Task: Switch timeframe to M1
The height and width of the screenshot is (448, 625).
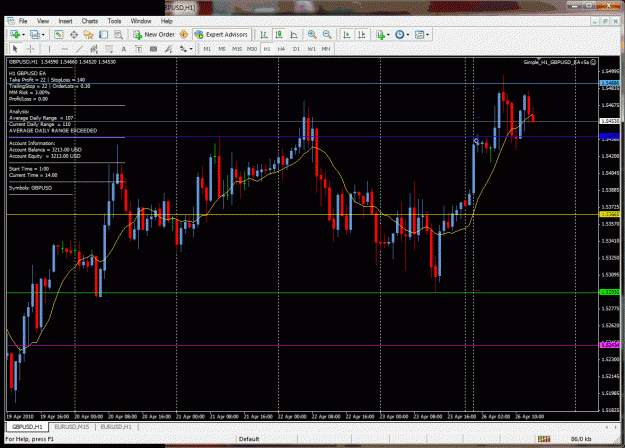Action: [x=207, y=49]
